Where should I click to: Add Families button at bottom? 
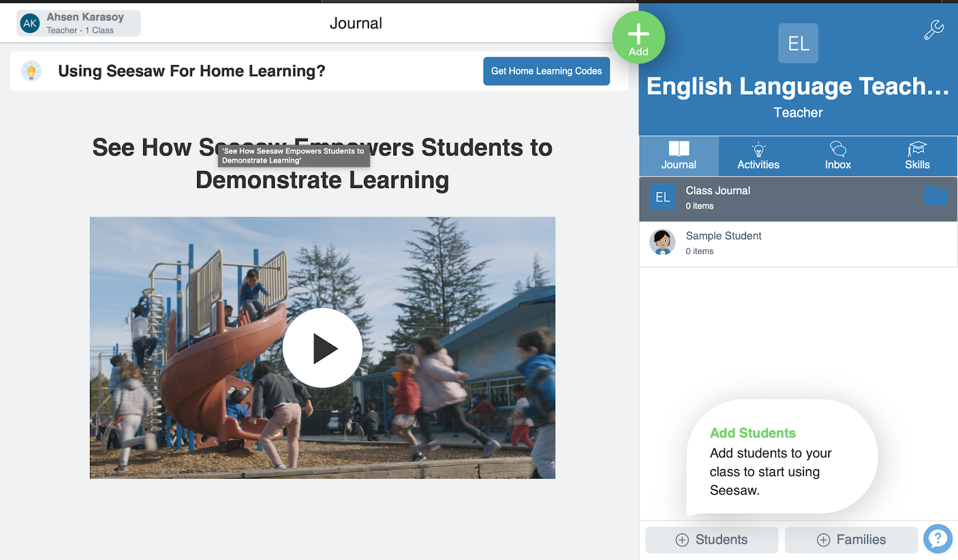tap(851, 540)
